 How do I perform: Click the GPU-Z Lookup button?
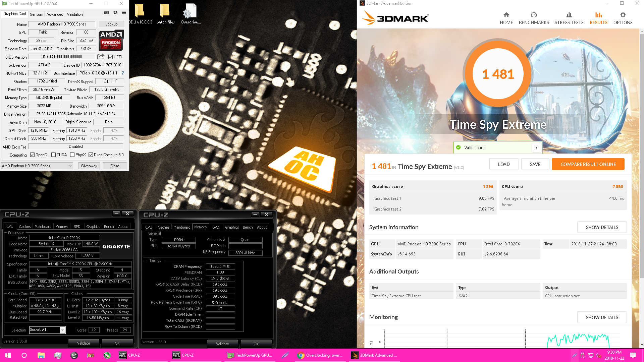[111, 24]
